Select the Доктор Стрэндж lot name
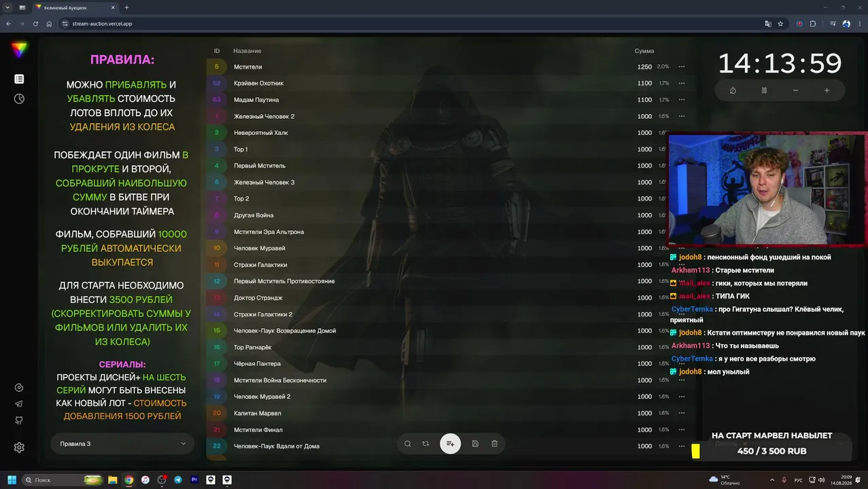 click(258, 297)
